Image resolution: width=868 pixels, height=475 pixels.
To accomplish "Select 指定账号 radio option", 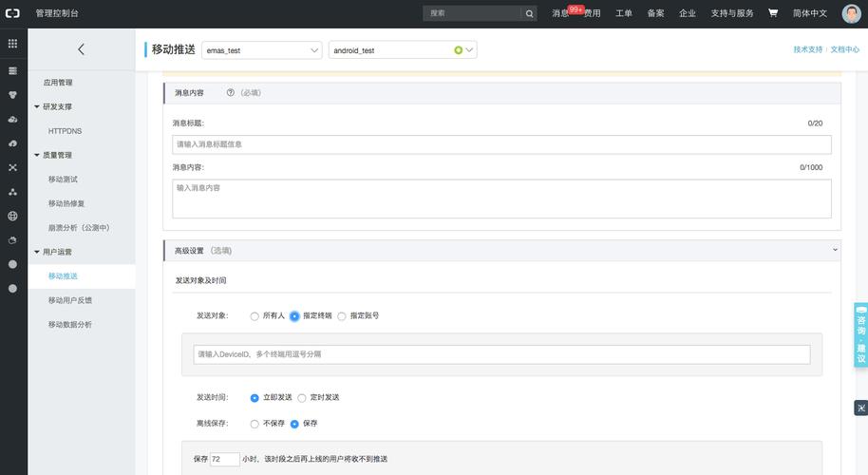I will coord(342,316).
